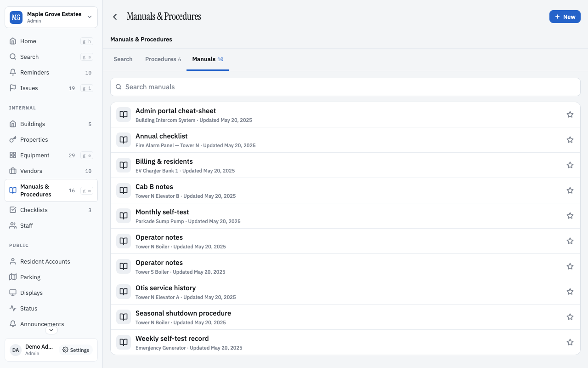Switch to the Procedures tab
The height and width of the screenshot is (368, 588).
163,59
